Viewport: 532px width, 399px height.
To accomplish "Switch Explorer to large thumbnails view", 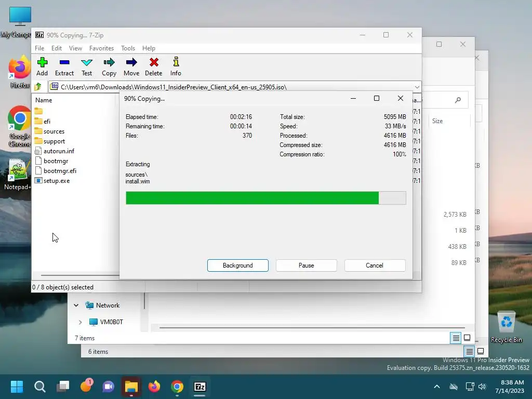I will 467,338.
